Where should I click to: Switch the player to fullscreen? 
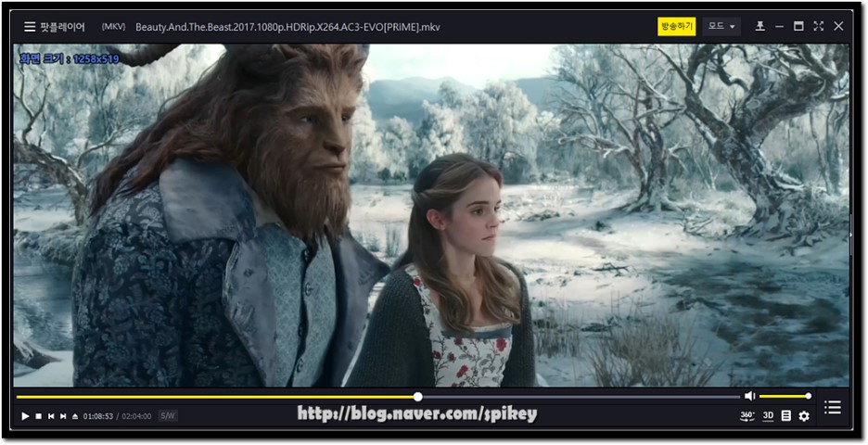coord(818,26)
